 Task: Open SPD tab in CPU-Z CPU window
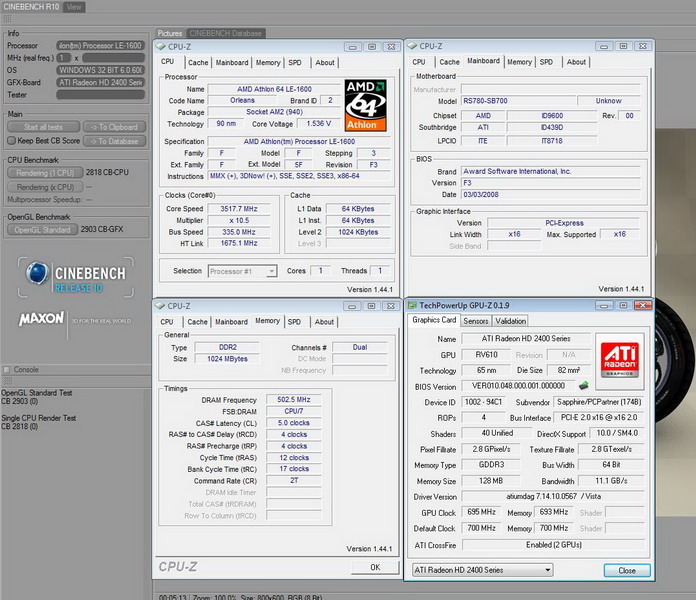coord(295,63)
